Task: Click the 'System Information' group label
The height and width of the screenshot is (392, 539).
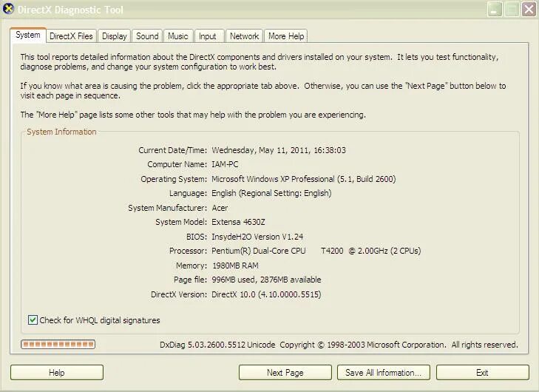Action: [x=61, y=132]
